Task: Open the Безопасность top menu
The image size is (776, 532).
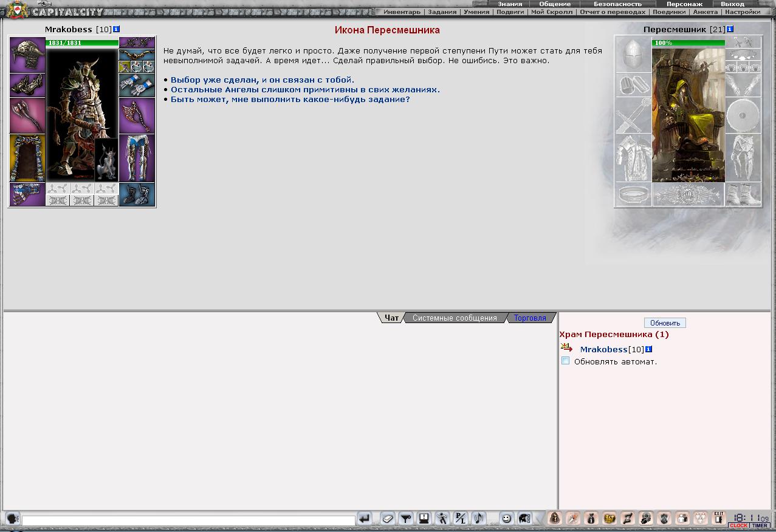Action: tap(617, 4)
